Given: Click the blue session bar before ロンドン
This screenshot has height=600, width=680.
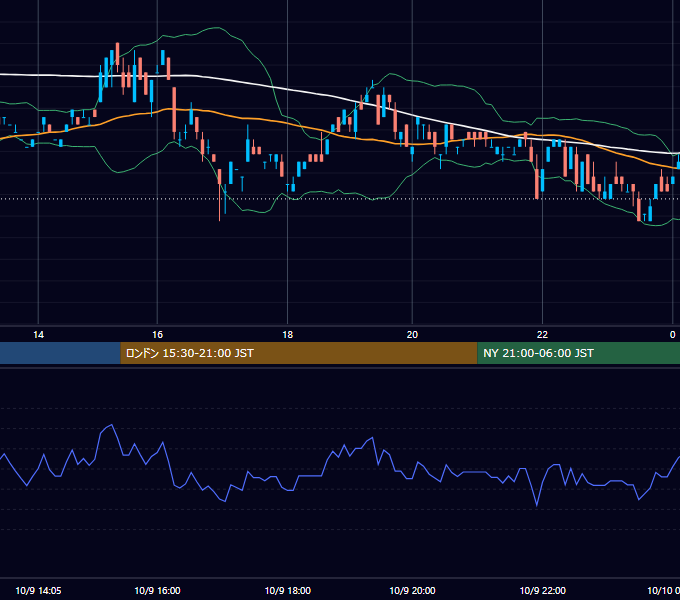Looking at the screenshot, I should point(60,353).
